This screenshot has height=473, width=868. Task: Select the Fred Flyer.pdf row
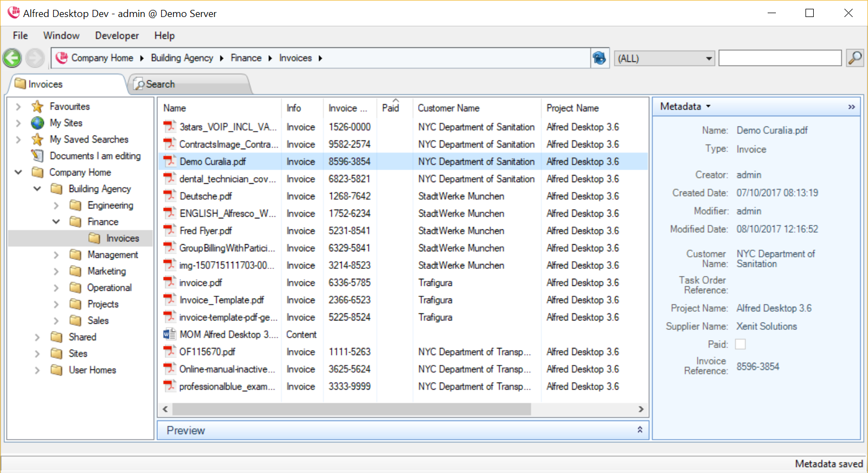click(206, 231)
